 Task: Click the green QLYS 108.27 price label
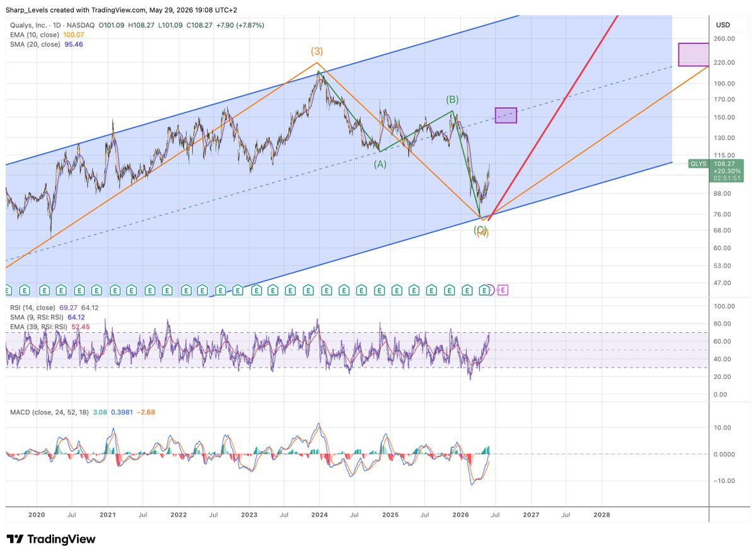tap(716, 171)
